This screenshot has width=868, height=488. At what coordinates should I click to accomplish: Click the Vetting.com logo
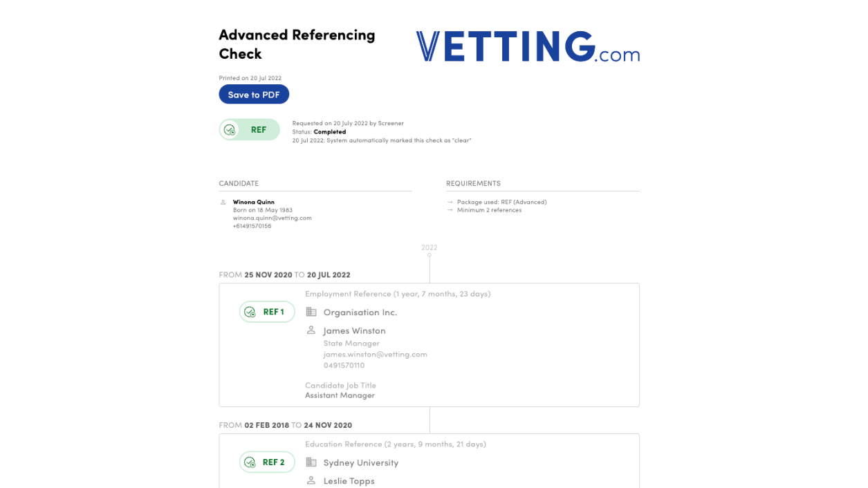pyautogui.click(x=528, y=46)
